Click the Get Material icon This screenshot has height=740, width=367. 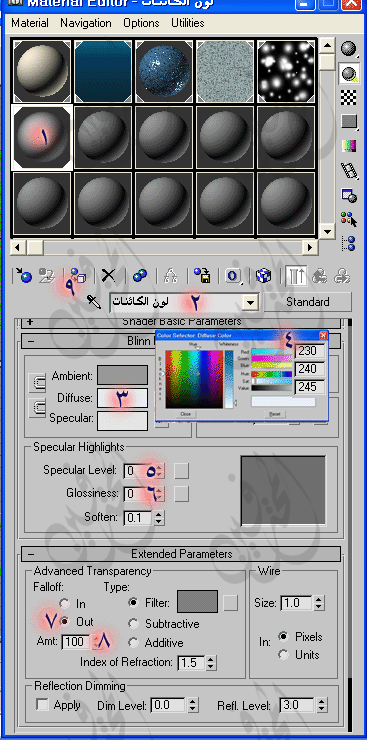pos(24,276)
